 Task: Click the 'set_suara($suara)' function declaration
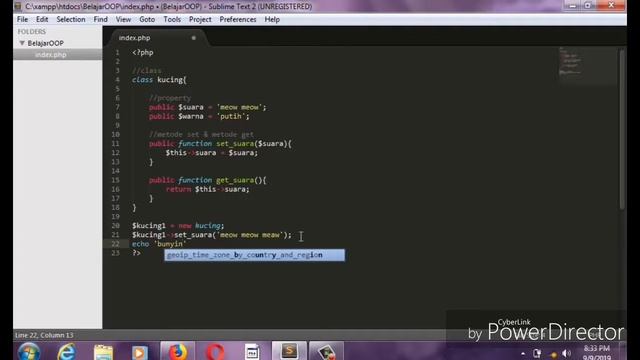point(220,144)
